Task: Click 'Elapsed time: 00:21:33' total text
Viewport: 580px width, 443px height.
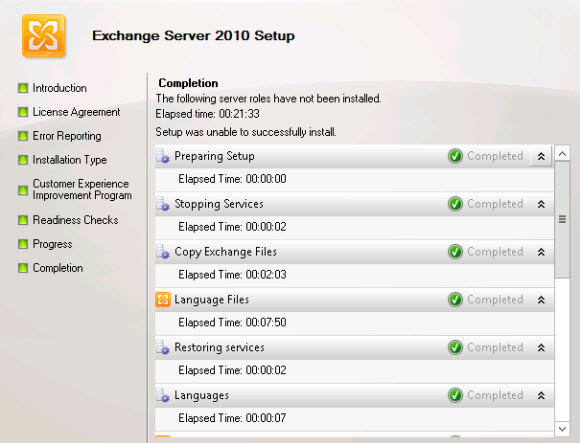Action: click(207, 114)
